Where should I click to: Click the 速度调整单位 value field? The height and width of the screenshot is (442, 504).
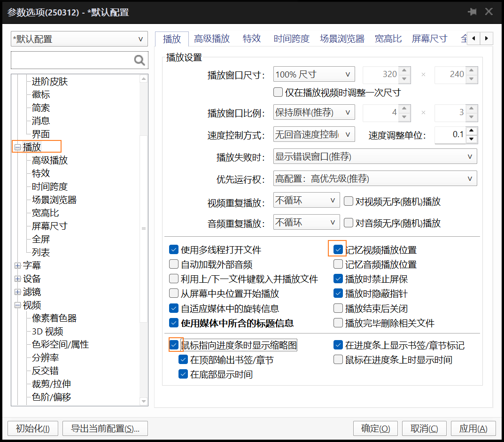point(450,135)
